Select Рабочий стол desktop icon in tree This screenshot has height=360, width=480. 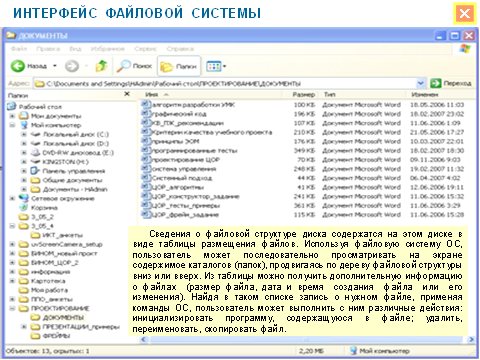click(x=12, y=107)
